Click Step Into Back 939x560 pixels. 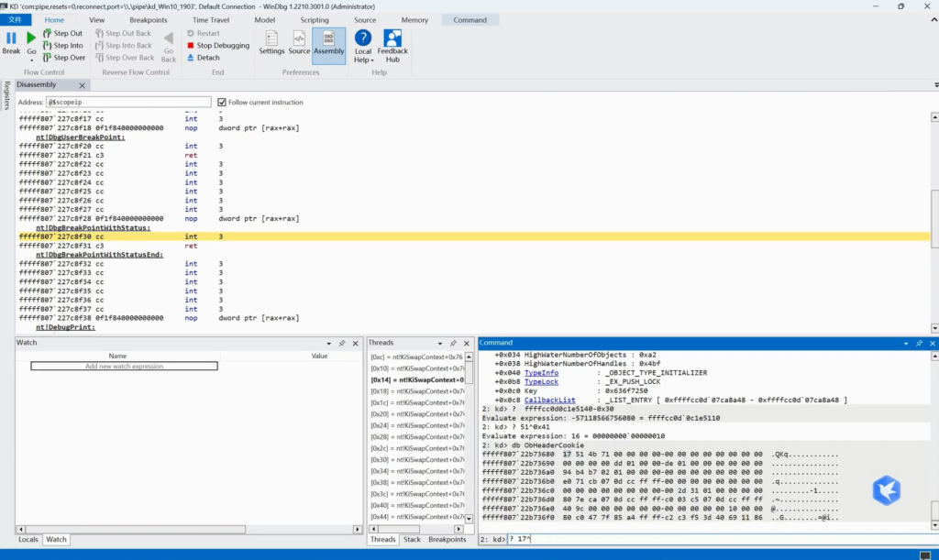tap(124, 46)
